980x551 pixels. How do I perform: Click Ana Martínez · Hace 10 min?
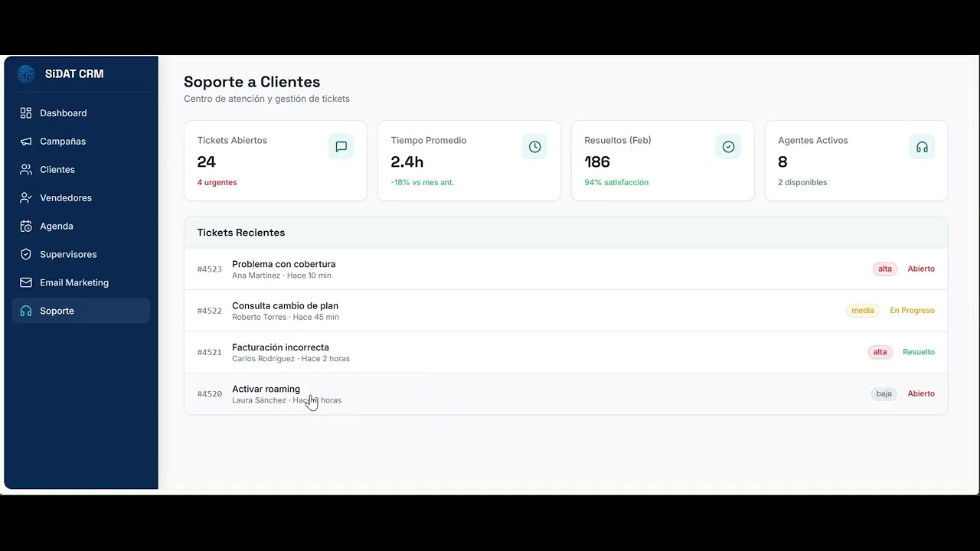pos(282,275)
